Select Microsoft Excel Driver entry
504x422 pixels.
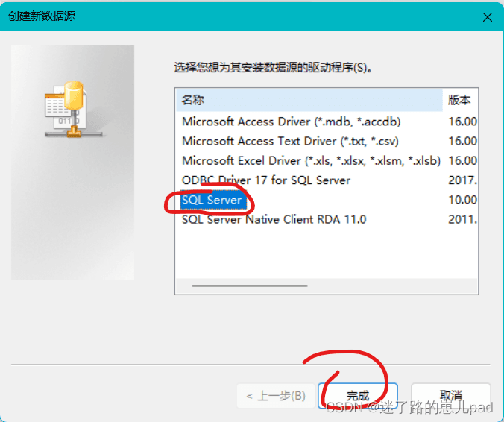[311, 161]
